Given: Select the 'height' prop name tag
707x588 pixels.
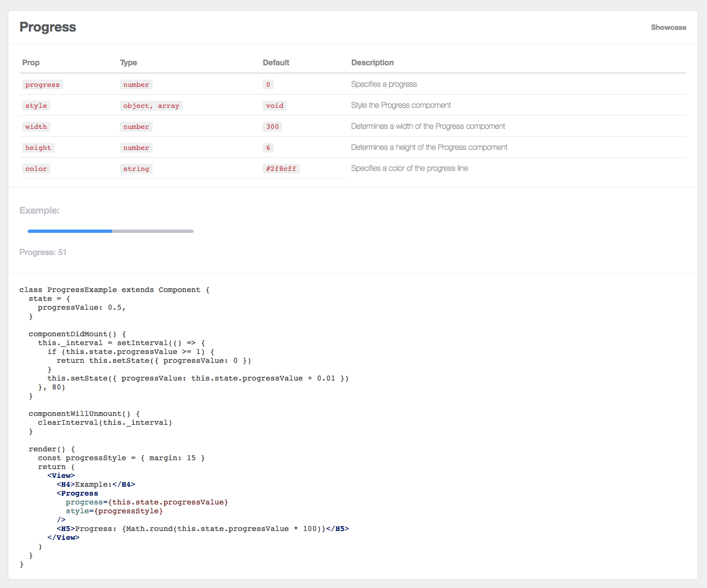Looking at the screenshot, I should point(38,148).
